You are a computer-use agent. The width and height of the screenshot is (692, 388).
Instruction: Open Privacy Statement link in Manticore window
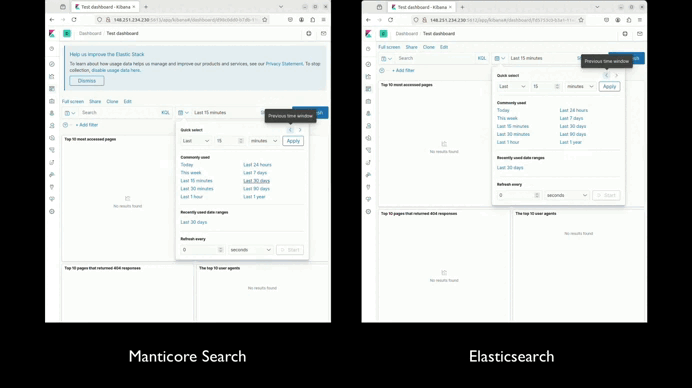click(x=284, y=64)
